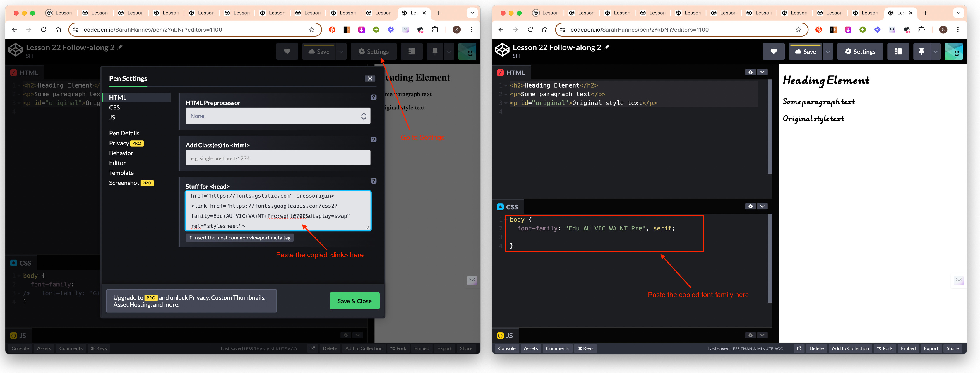Click Fork in the right window footer
Viewport: 980px width, 373px height.
885,348
